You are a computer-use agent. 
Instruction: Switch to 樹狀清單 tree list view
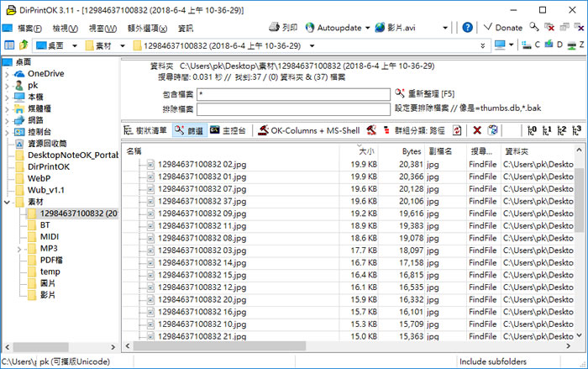point(145,130)
